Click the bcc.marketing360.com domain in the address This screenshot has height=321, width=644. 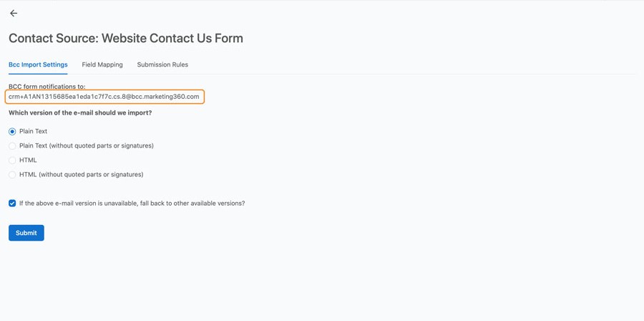pos(165,97)
